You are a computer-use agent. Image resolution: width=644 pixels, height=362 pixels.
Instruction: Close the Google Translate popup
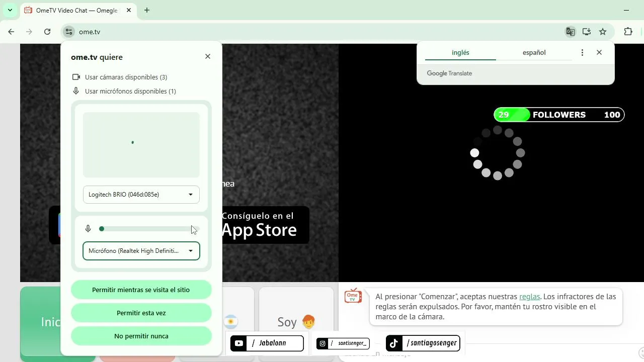(x=599, y=52)
